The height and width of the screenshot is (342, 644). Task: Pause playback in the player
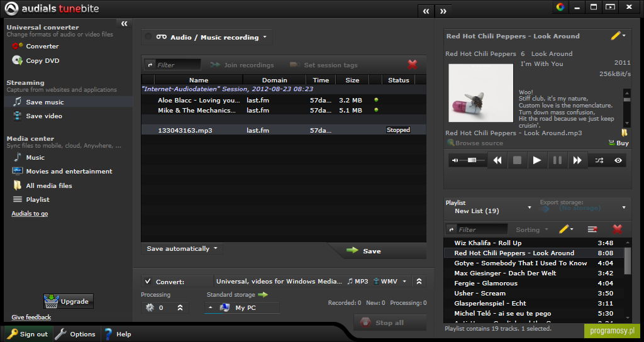click(557, 160)
